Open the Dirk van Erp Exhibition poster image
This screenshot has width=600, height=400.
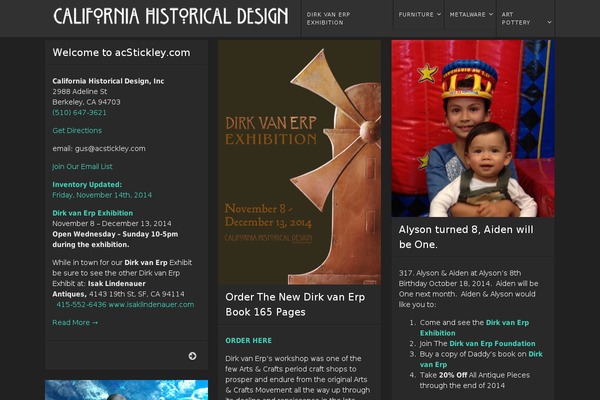coord(299,162)
